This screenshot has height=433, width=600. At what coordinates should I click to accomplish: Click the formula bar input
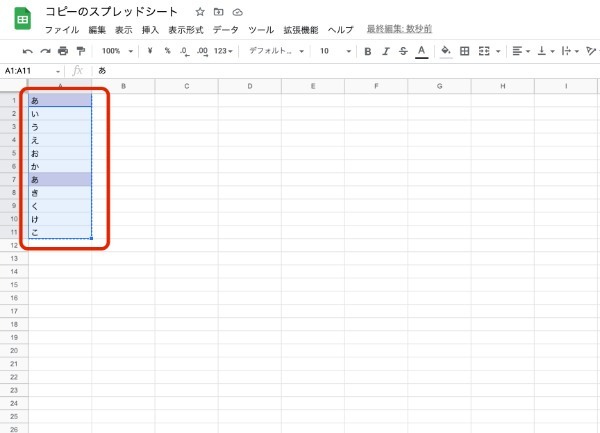(344, 71)
